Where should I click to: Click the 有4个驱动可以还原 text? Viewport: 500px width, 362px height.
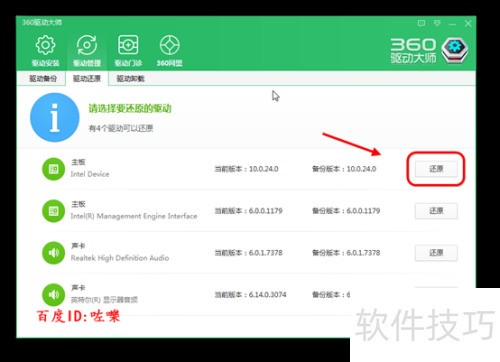click(121, 128)
